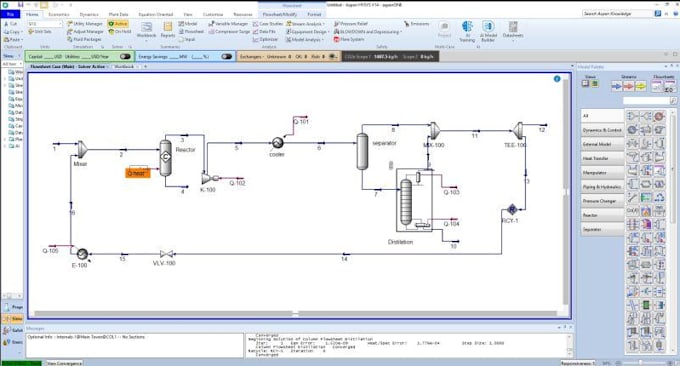The width and height of the screenshot is (680, 366).
Task: Select the E-100 heater on the flowsheet
Action: (82, 254)
